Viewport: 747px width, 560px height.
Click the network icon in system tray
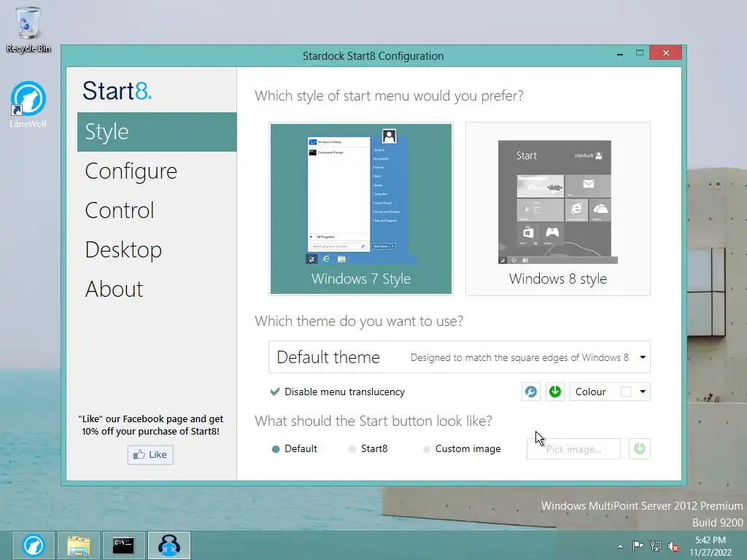coord(656,545)
